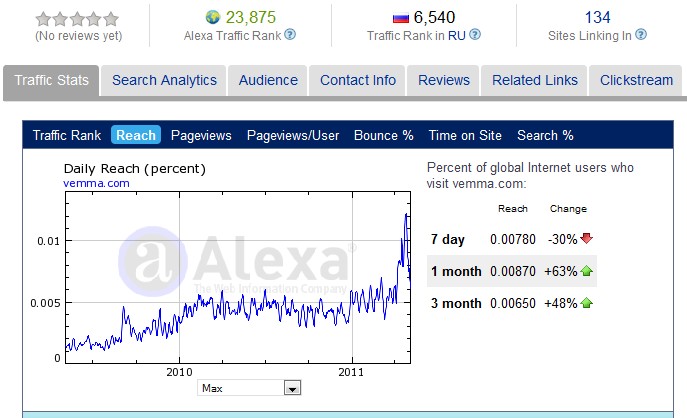The image size is (687, 418).
Task: Click the red down arrow for 7 day change
Action: (x=586, y=239)
